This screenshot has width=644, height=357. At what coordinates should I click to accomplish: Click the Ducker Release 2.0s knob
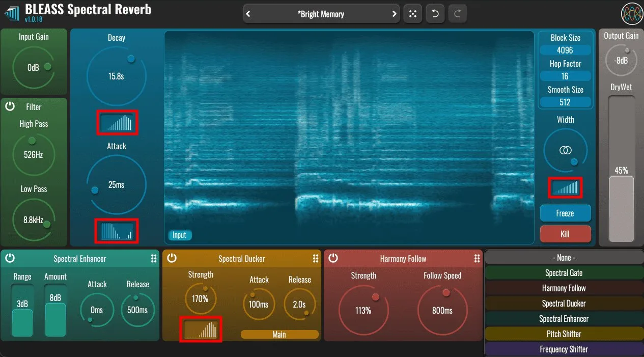[x=299, y=305]
